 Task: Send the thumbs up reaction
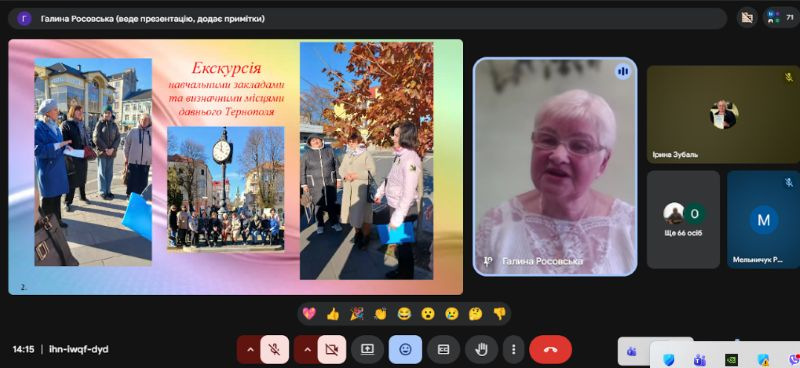coord(333,313)
